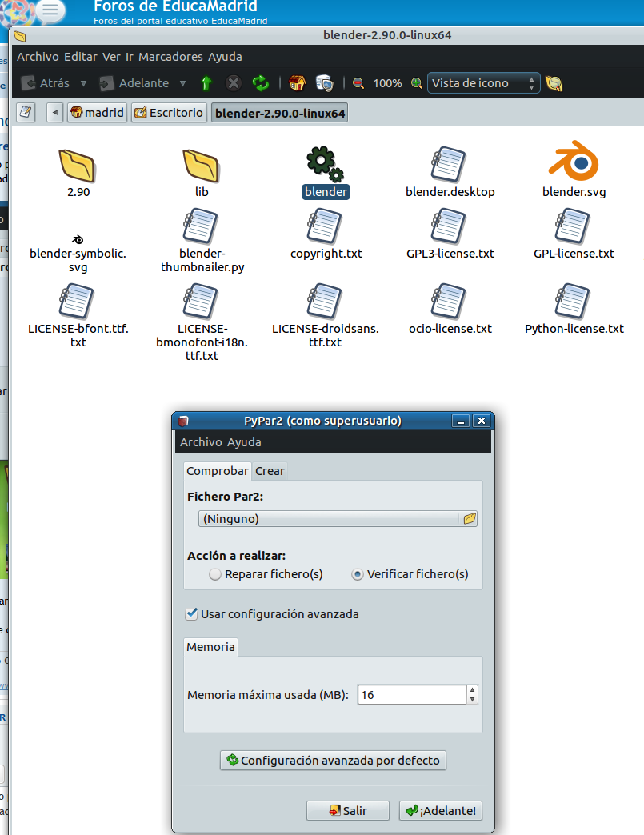Screen dimensions: 644x835
Task: Click the Atrás back button
Action: click(x=46, y=83)
